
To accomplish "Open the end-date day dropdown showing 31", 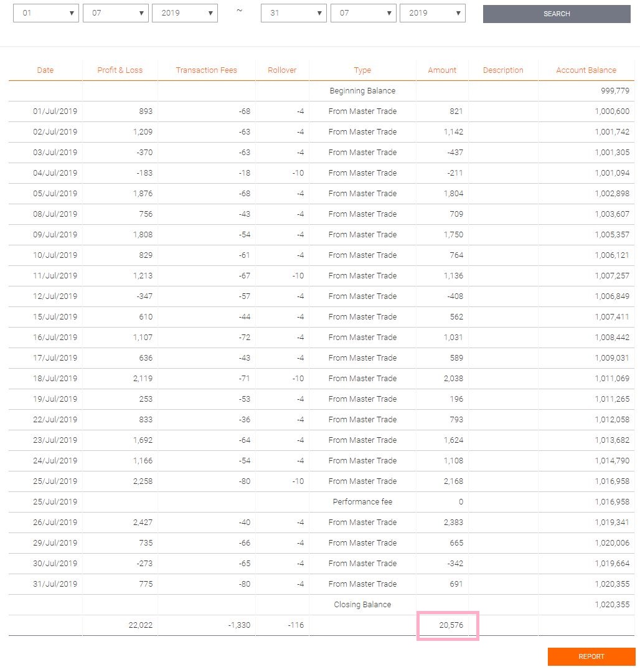I will click(x=293, y=13).
